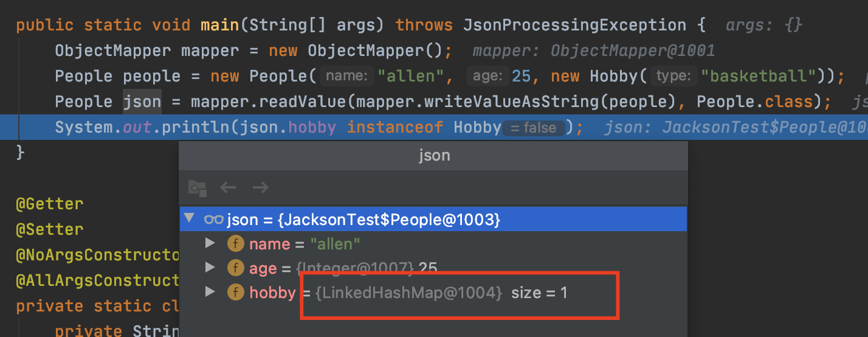Click the field icon next to name
Image resolution: width=868 pixels, height=337 pixels.
pyautogui.click(x=236, y=244)
